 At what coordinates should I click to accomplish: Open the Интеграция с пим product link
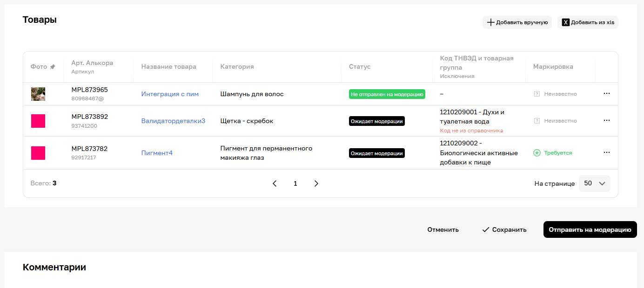pyautogui.click(x=170, y=94)
